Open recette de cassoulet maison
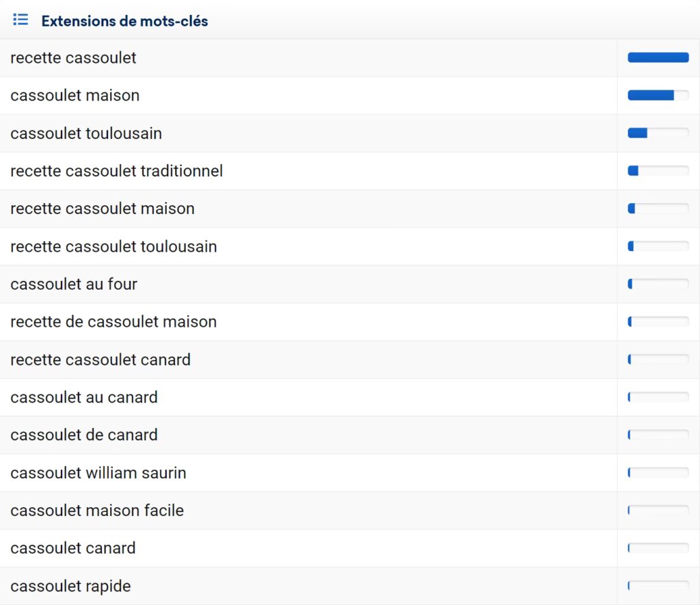The height and width of the screenshot is (605, 700). click(113, 321)
